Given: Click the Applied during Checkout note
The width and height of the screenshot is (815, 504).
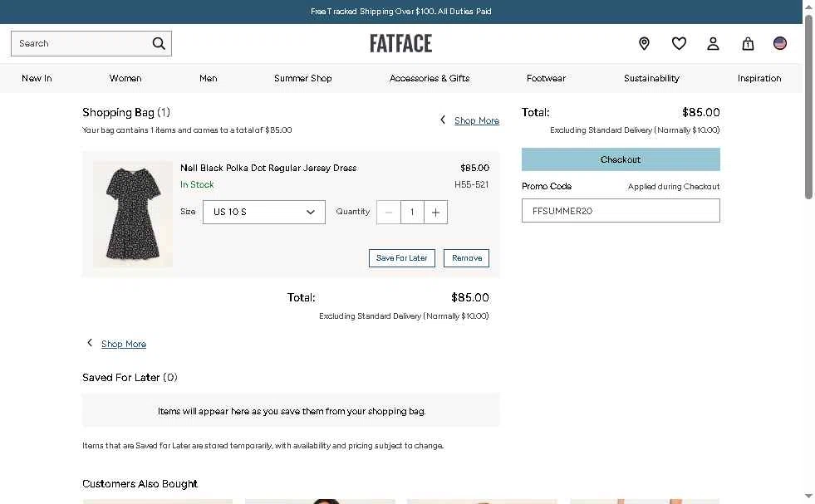Looking at the screenshot, I should pos(674,187).
